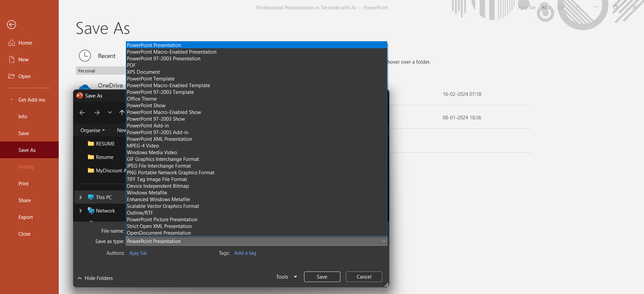644x294 pixels.
Task: Choose PowerPoint XML Presentation
Action: [x=256, y=139]
